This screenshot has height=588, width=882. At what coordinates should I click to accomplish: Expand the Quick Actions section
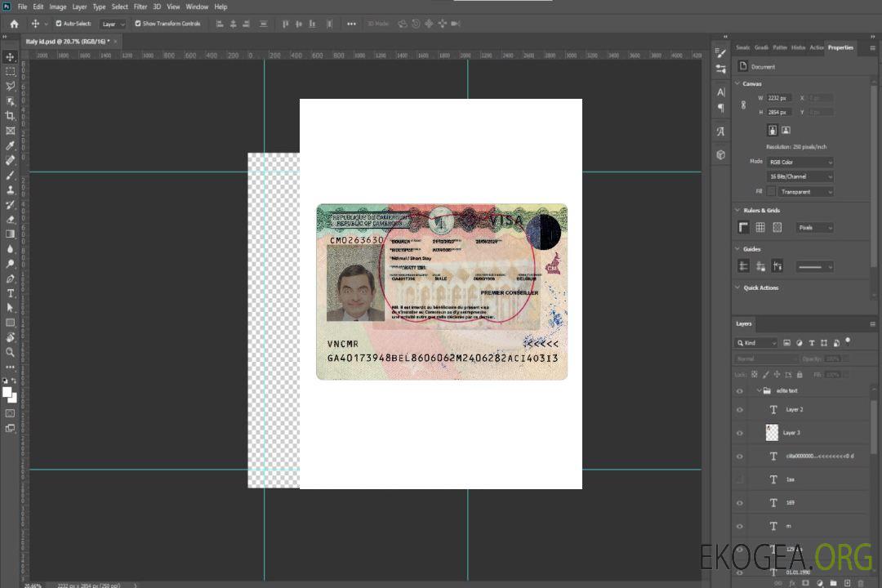click(737, 287)
